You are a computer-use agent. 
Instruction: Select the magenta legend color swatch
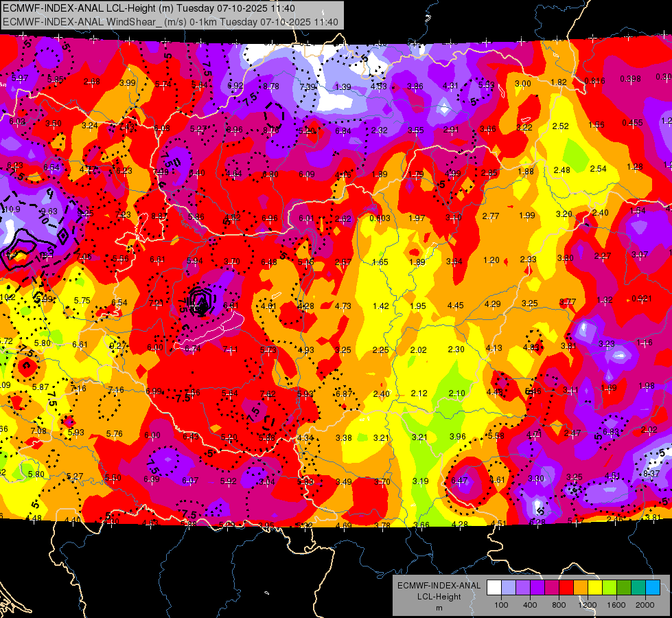(552, 588)
